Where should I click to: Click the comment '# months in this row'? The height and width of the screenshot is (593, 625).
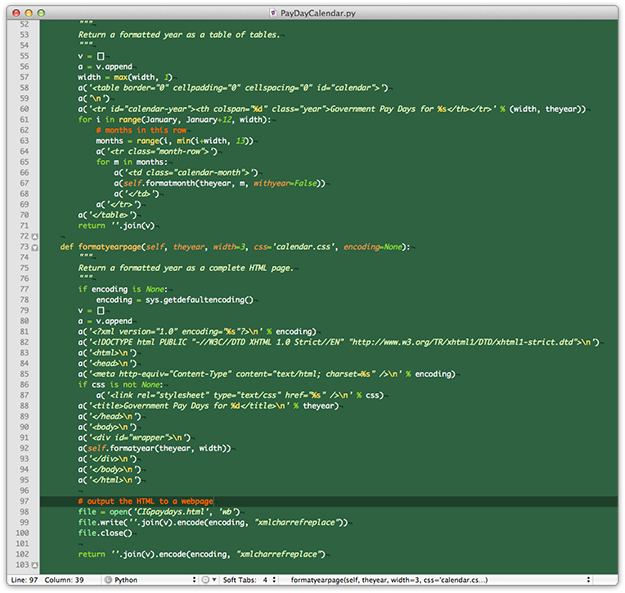[x=141, y=130]
